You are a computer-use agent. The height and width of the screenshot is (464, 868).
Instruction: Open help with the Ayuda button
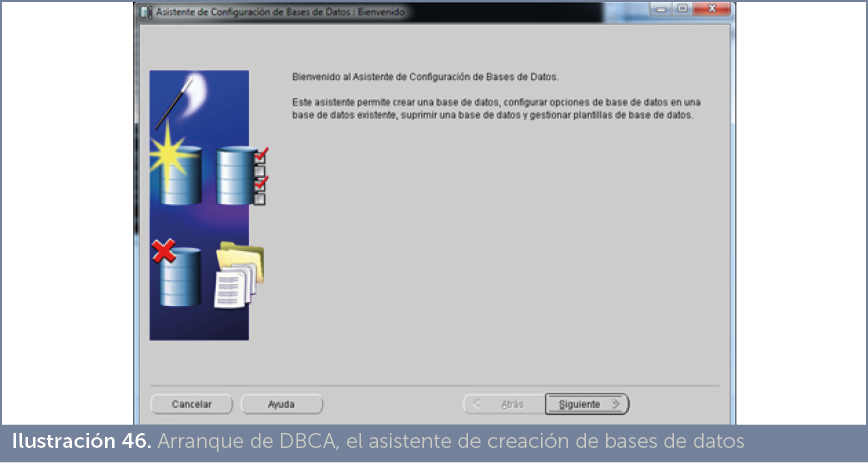pos(281,404)
